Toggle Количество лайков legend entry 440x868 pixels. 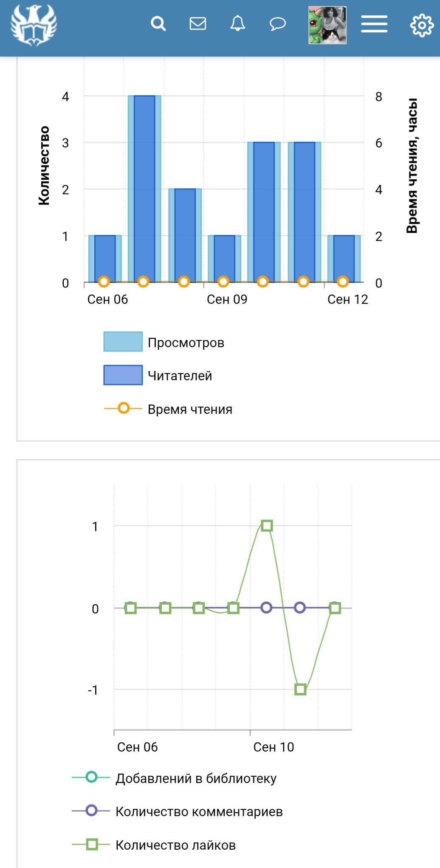[x=175, y=845]
